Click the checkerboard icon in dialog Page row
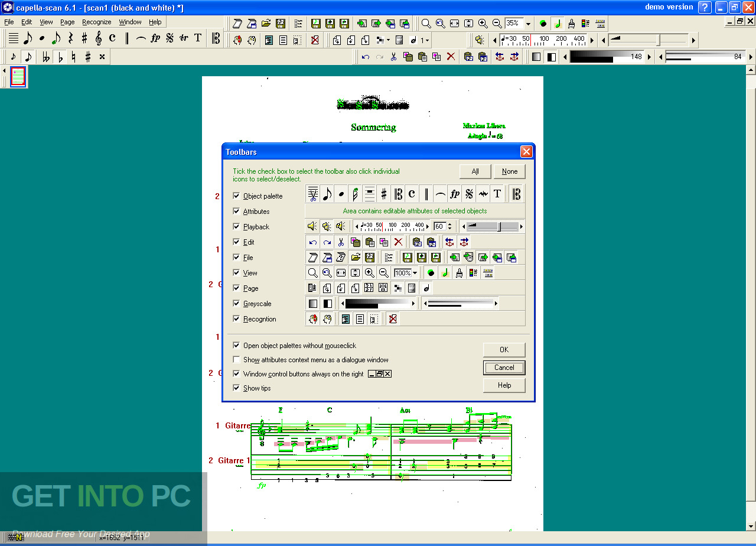Viewport: 756px width, 546px height. 397,288
